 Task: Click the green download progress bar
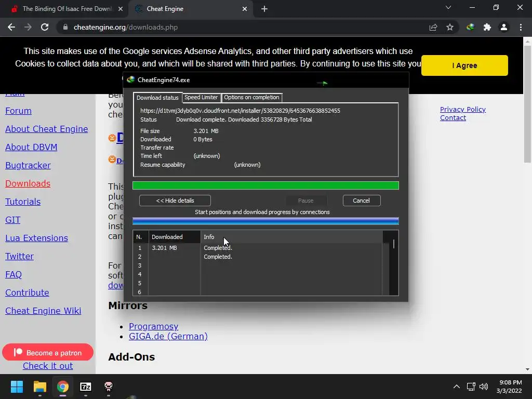(x=265, y=185)
